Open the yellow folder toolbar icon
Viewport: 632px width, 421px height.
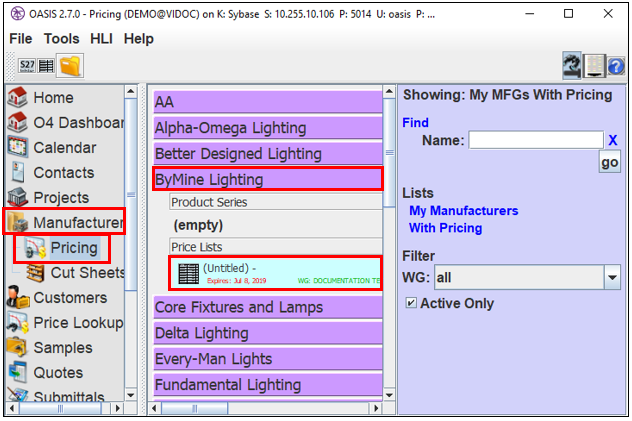click(70, 65)
